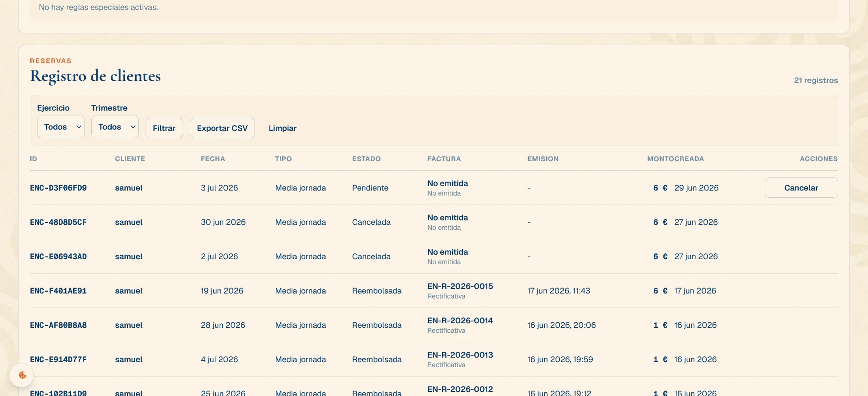Export the records with Exportar CSV
Screen dimensions: 868x396
click(222, 128)
